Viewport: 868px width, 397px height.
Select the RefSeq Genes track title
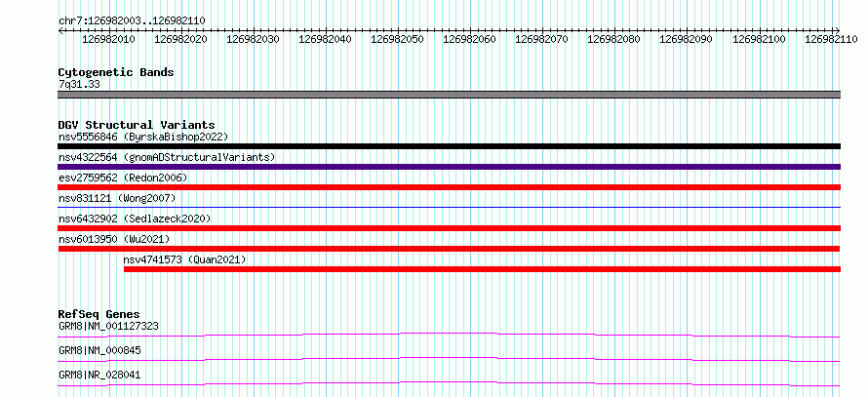pos(99,314)
